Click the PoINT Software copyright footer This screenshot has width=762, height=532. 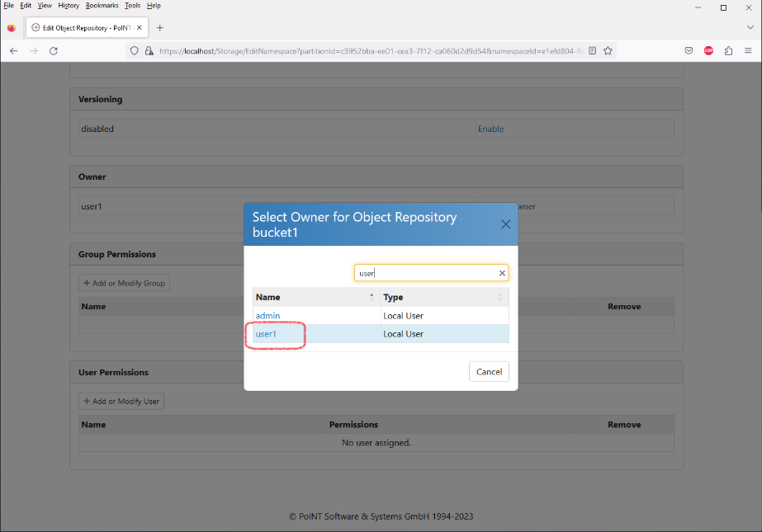coord(381,517)
